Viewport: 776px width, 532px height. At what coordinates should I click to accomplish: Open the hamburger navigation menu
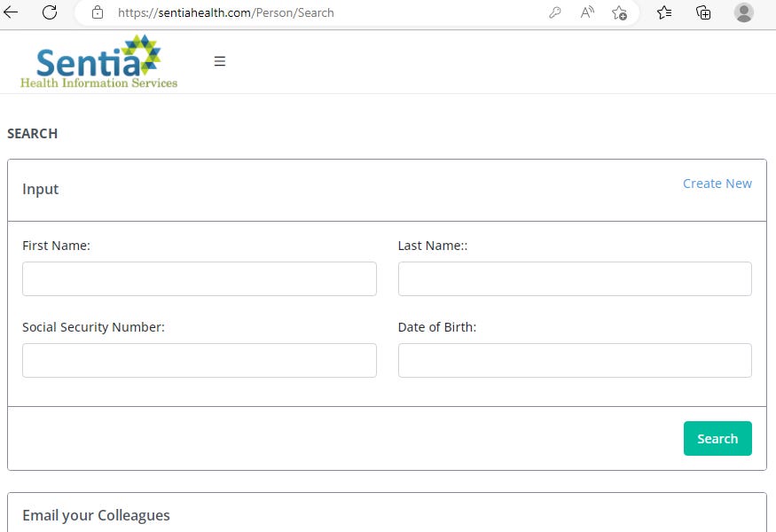[x=219, y=61]
